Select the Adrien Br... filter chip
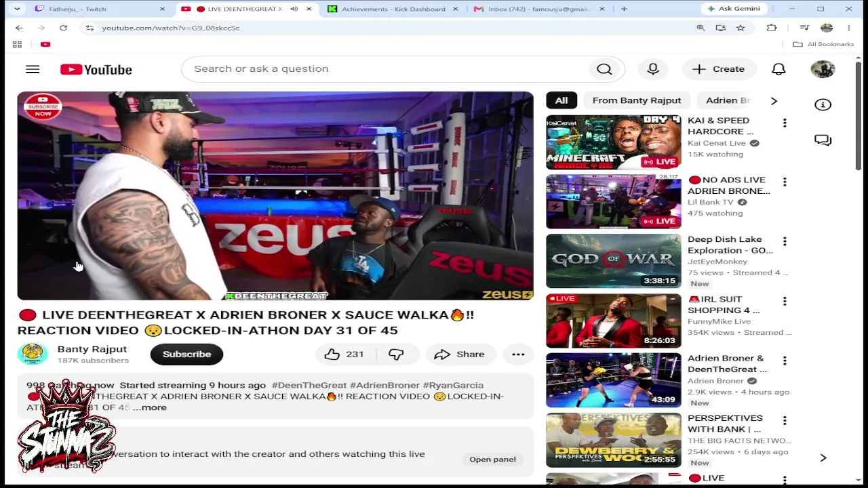 [727, 100]
